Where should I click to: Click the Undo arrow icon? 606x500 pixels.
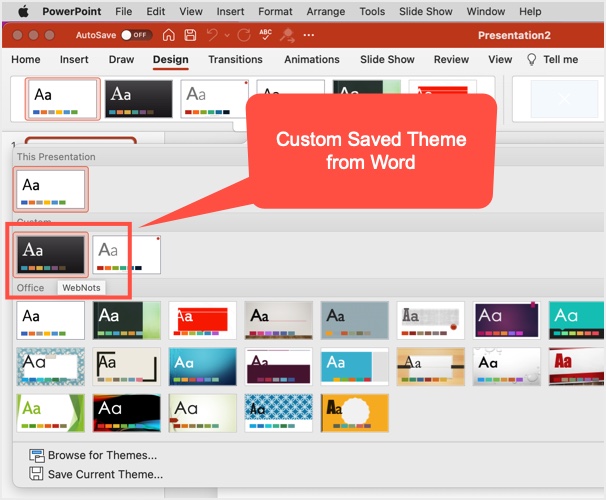212,35
